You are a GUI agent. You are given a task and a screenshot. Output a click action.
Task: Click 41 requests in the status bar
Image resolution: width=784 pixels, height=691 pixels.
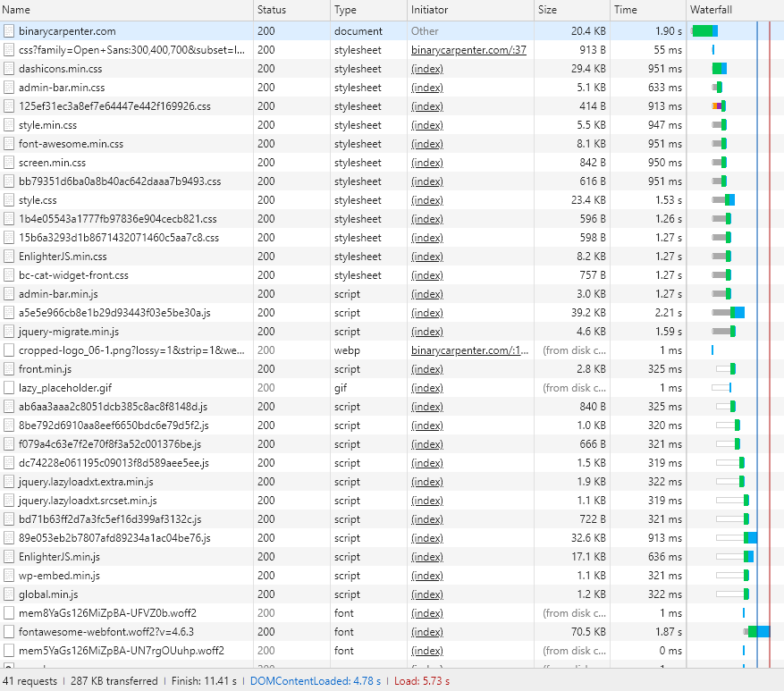(x=30, y=681)
